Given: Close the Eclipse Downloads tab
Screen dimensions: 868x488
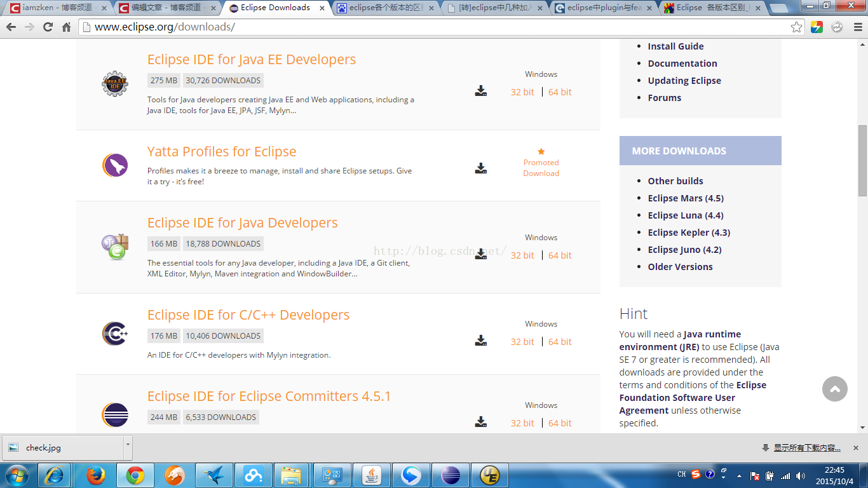Looking at the screenshot, I should point(322,8).
